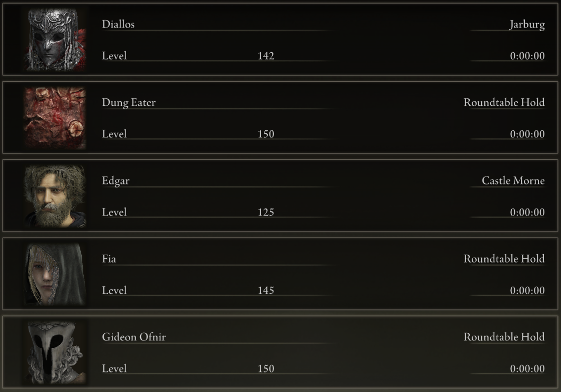Click Diallos level value 142
This screenshot has width=561, height=392.
point(266,56)
